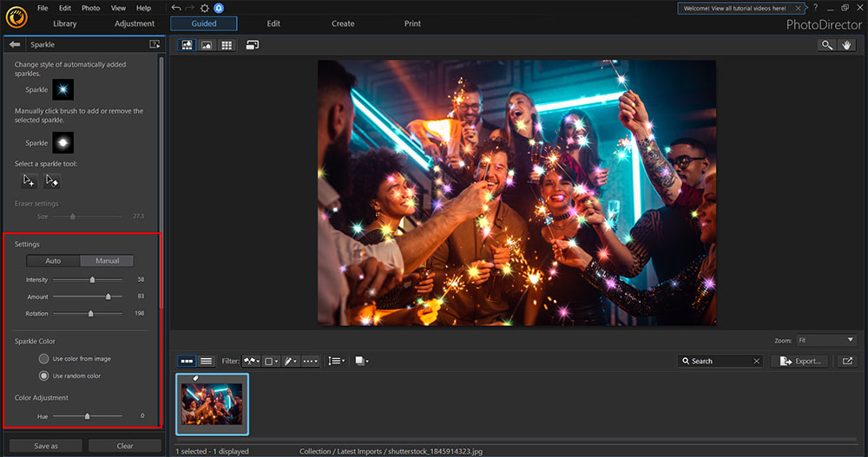Screen dimensions: 868x457
Task: Open the automatic sparkle style picker
Action: (63, 89)
